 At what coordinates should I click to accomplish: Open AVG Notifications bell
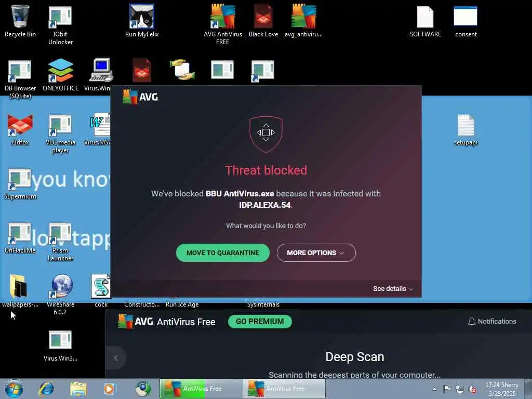point(492,321)
